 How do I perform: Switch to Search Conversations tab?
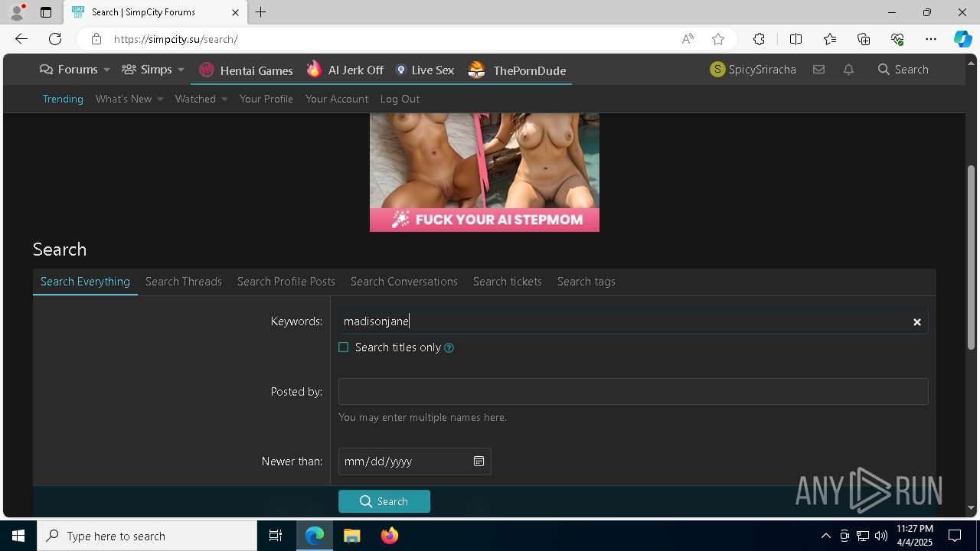pyautogui.click(x=404, y=282)
